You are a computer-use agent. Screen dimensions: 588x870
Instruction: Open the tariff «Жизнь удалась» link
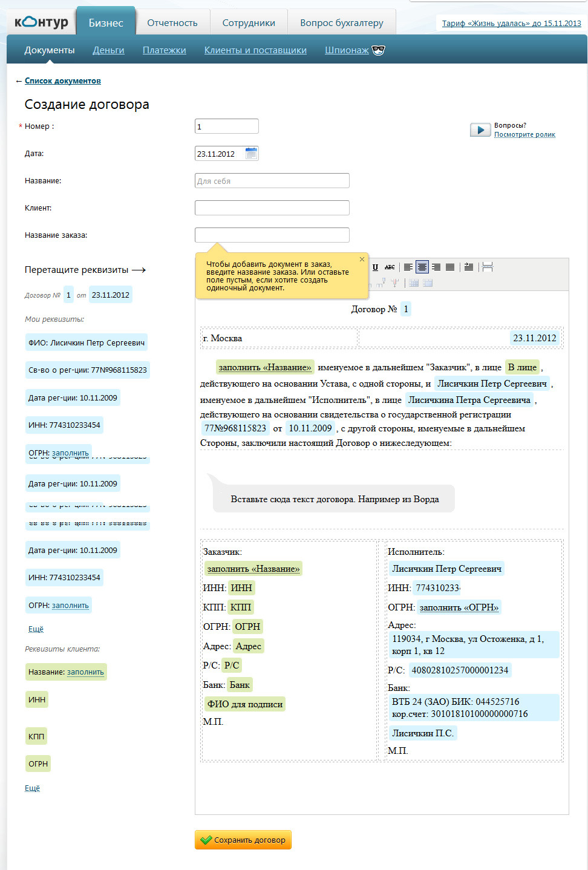point(511,24)
